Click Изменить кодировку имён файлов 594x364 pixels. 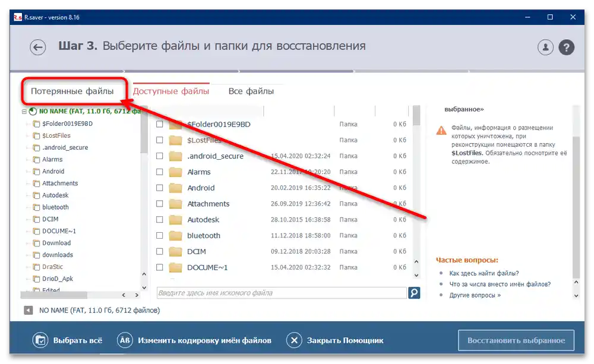point(204,340)
